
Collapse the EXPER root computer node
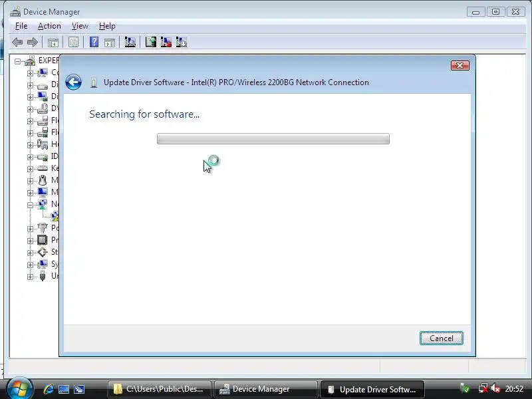[x=18, y=61]
